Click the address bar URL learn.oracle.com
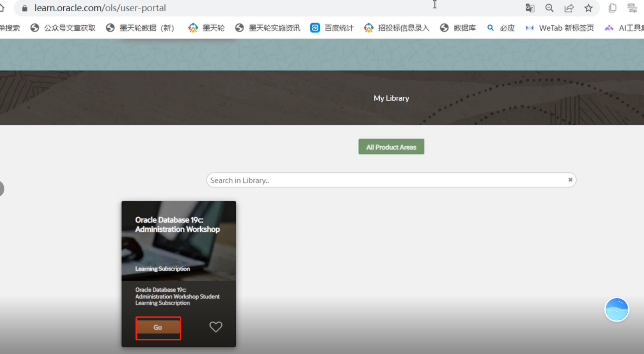This screenshot has width=644, height=354. tap(100, 8)
